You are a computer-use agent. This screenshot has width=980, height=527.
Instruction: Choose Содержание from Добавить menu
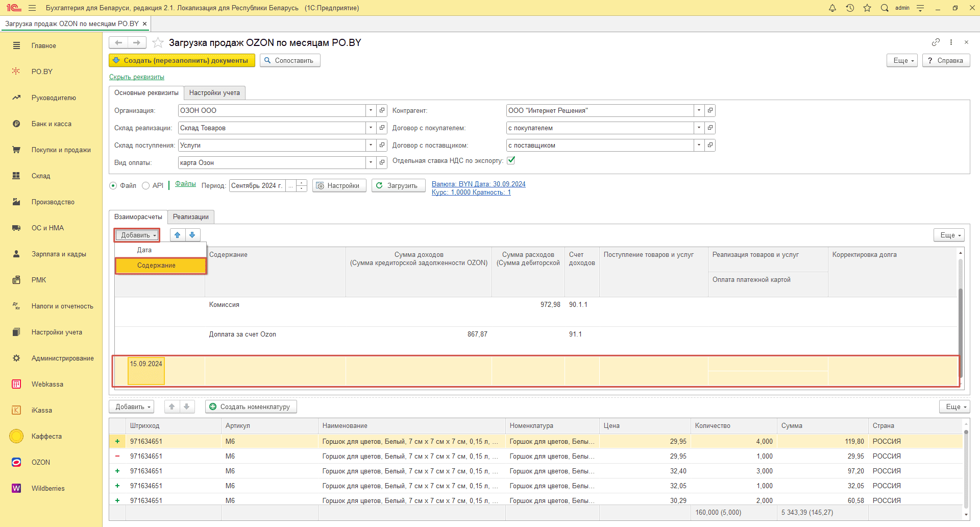coord(161,266)
